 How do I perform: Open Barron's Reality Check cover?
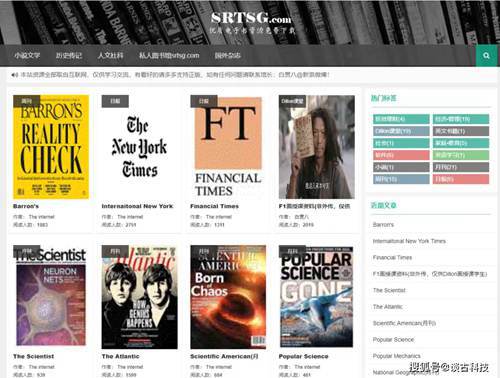tap(51, 147)
